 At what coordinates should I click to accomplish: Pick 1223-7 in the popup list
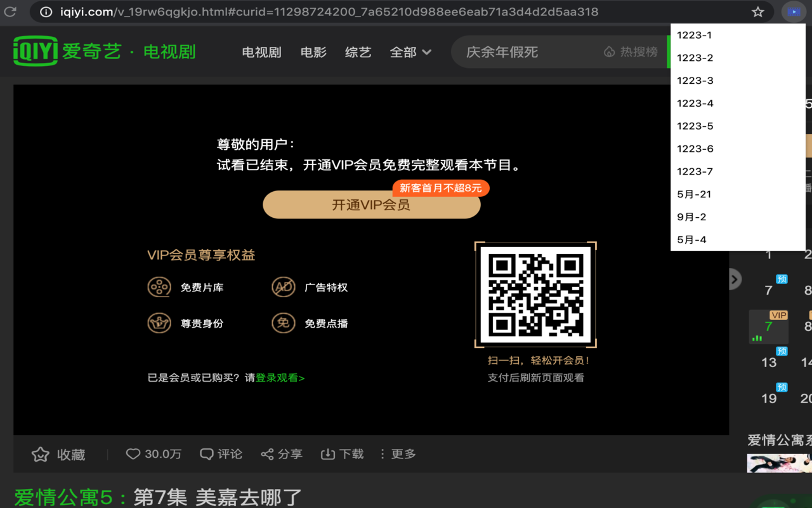coord(738,171)
